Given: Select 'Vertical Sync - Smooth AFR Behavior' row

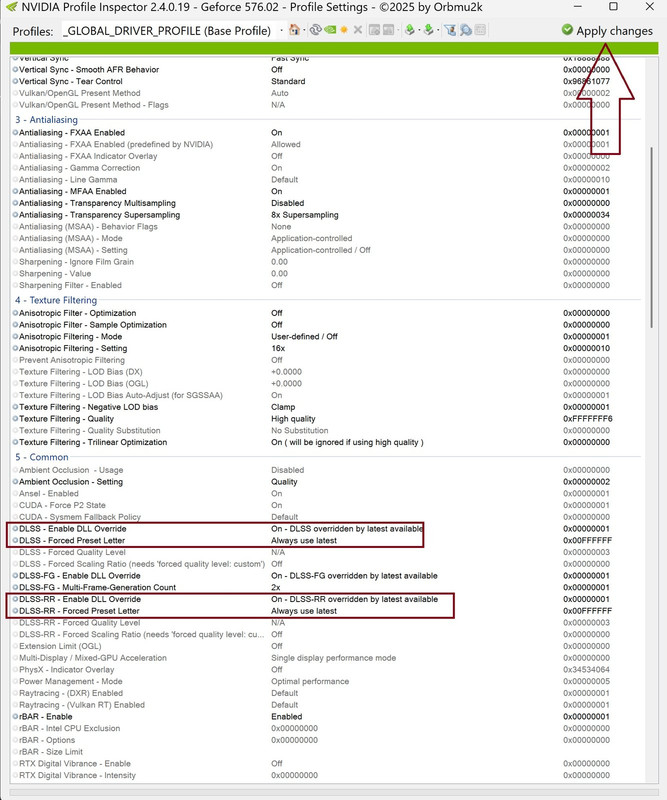Looking at the screenshot, I should (x=328, y=70).
